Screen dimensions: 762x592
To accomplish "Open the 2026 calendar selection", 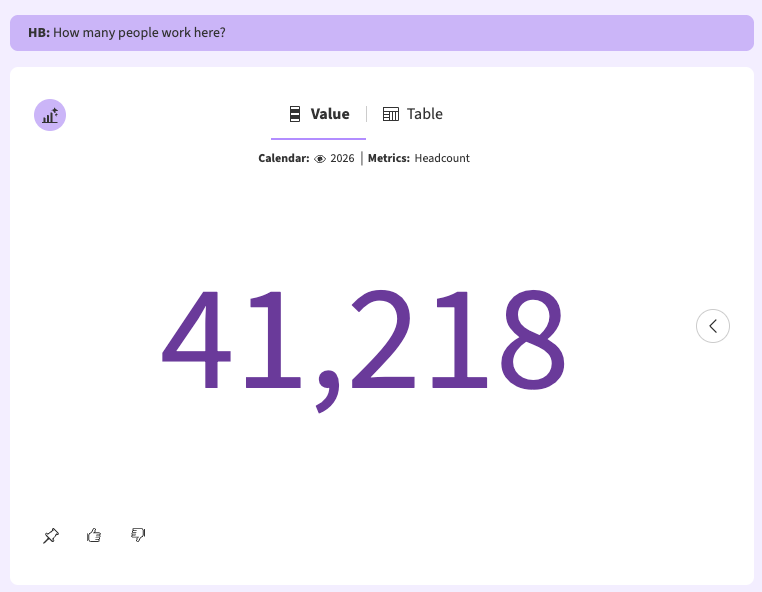I will click(x=342, y=159).
